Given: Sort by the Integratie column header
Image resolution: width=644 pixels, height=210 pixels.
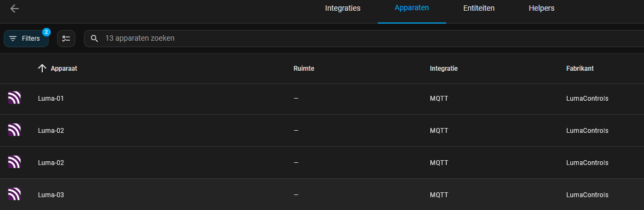Looking at the screenshot, I should click(444, 69).
